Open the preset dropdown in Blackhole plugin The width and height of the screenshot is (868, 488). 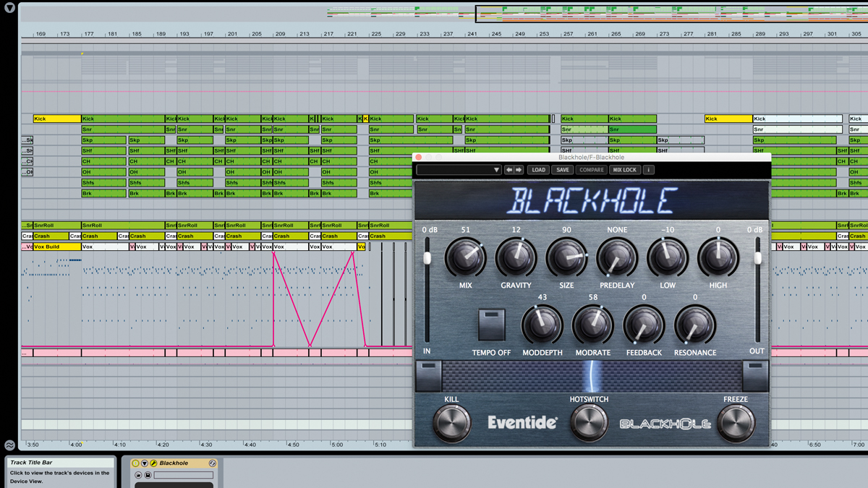(x=459, y=170)
